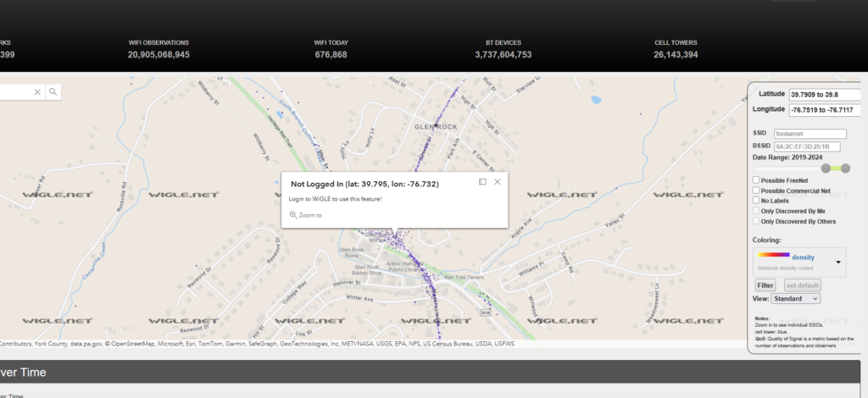Clear the map search box with X
868x398 pixels.
(x=37, y=92)
